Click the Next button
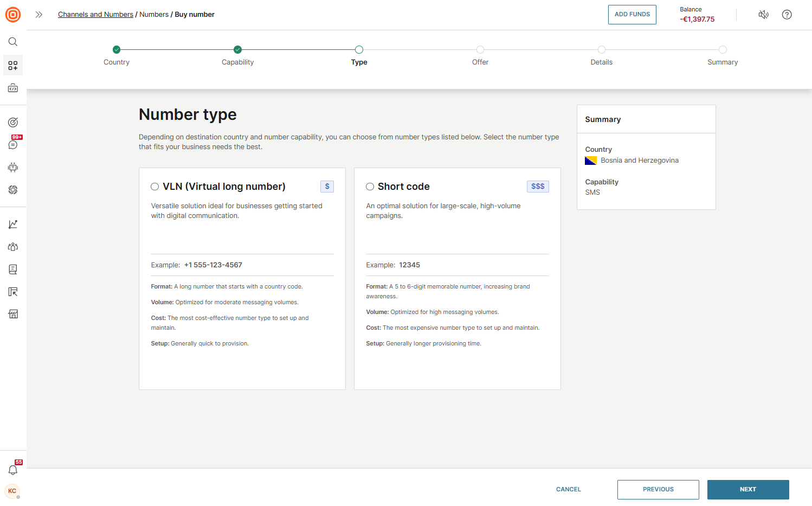 coord(747,489)
